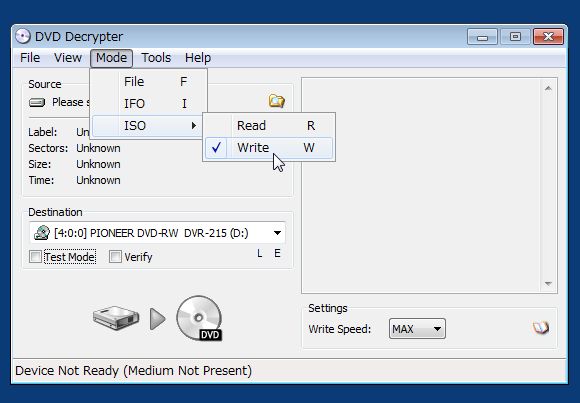580x403 pixels.
Task: Click the Sectors: Unknown value
Action: [x=98, y=148]
